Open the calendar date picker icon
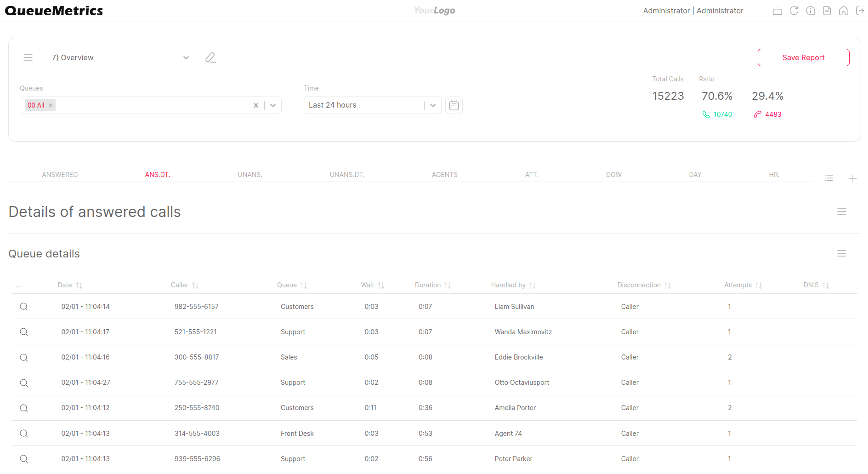Image resolution: width=868 pixels, height=474 pixels. pos(454,105)
